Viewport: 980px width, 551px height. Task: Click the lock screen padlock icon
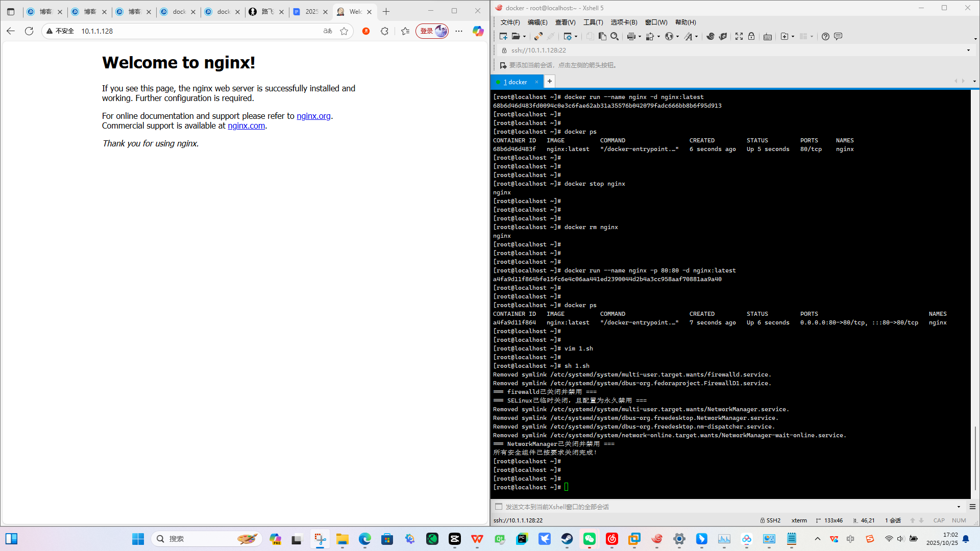(x=751, y=36)
